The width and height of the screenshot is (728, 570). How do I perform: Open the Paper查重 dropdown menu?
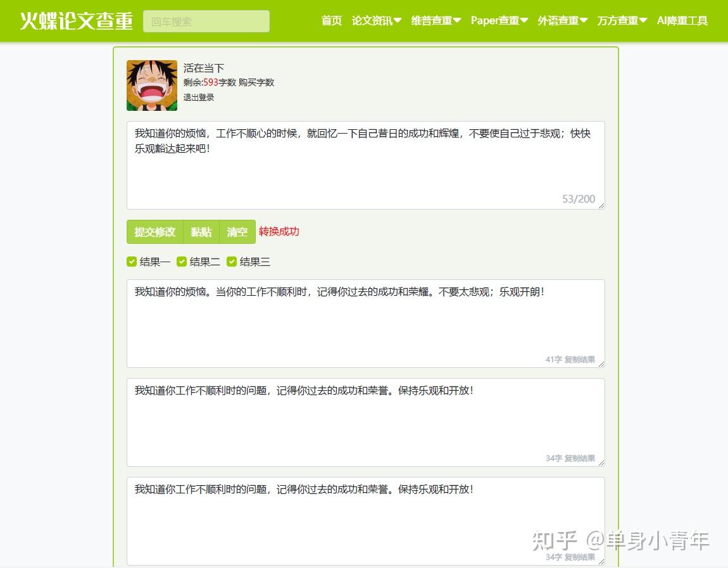pos(498,20)
